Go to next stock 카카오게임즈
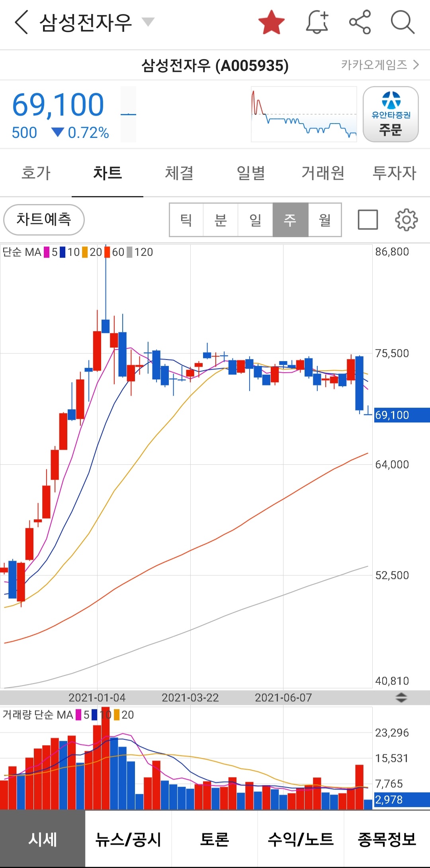The width and height of the screenshot is (430, 868). click(380, 65)
